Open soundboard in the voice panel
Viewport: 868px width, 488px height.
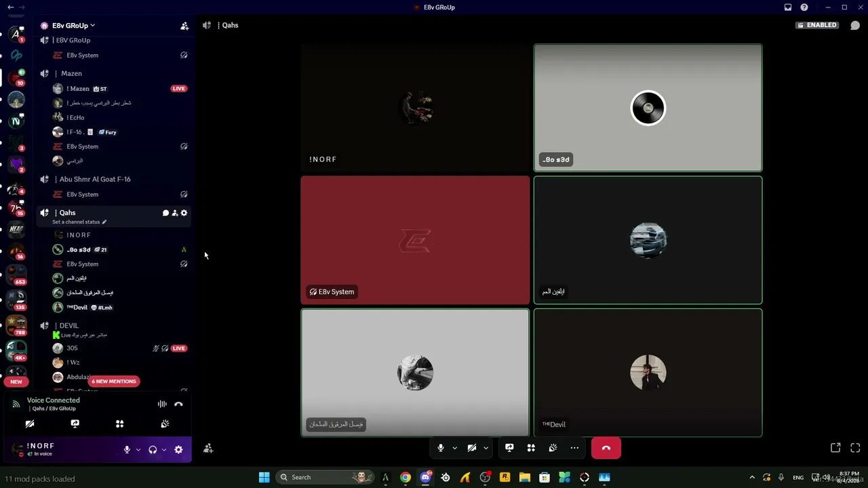(x=165, y=424)
